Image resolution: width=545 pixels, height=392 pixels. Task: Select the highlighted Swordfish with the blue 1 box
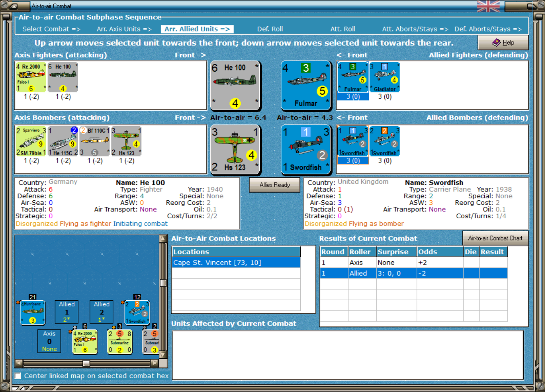pyautogui.click(x=353, y=141)
